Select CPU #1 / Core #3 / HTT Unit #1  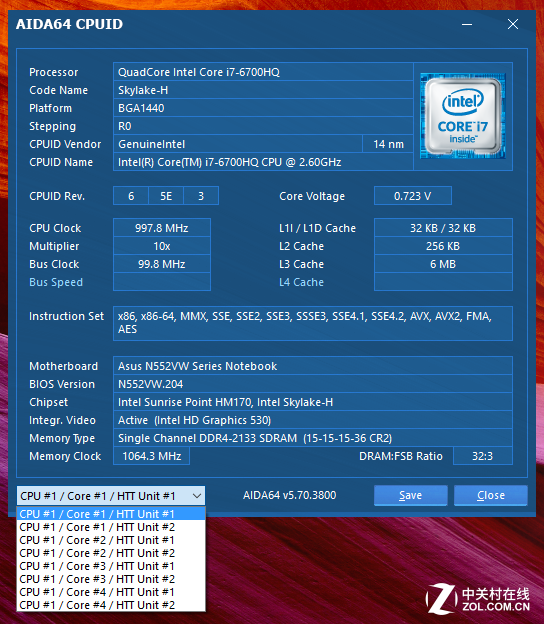(111, 566)
